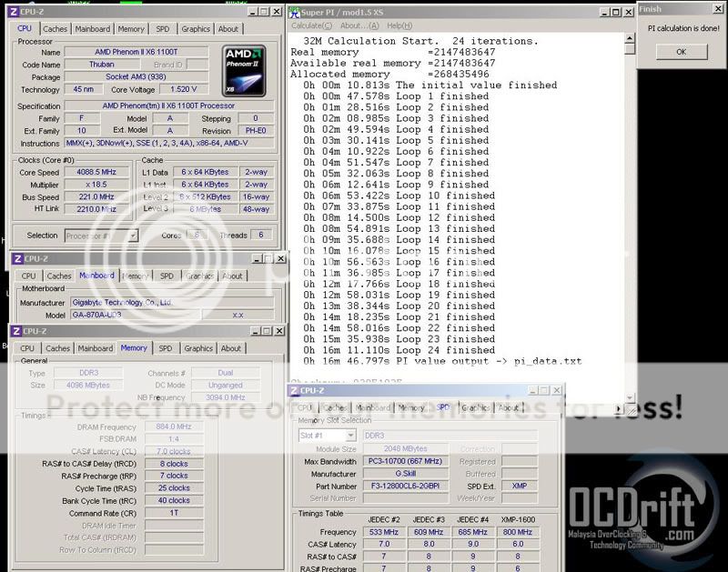Close the Finish dialog with the X

point(719,9)
